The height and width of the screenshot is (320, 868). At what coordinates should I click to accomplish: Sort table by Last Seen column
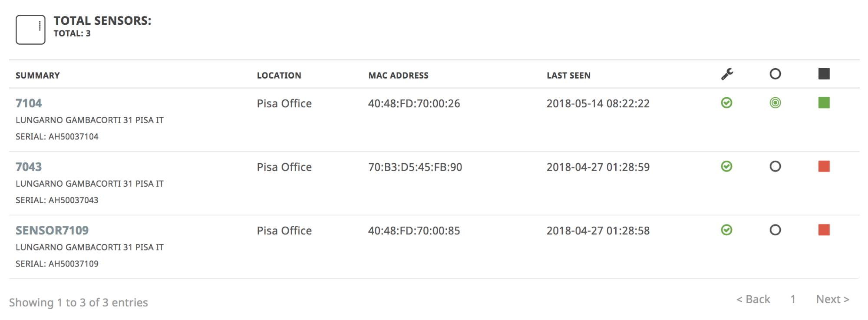coord(568,76)
